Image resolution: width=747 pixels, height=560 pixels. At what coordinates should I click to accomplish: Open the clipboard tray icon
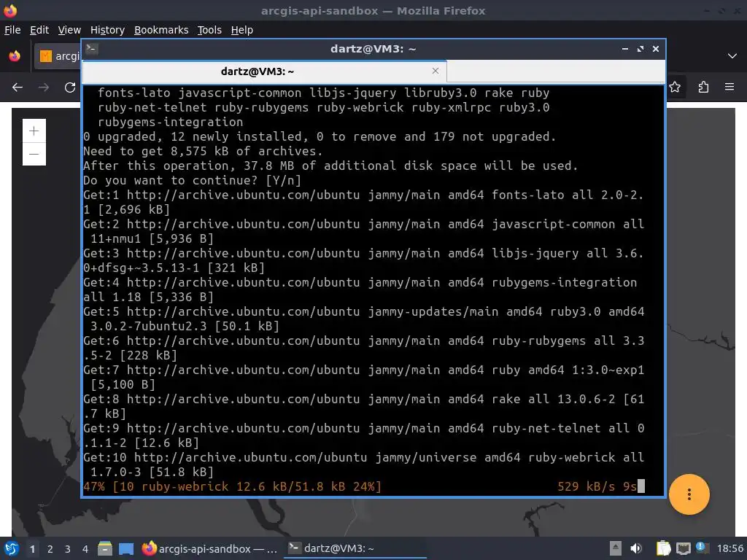coord(663,548)
